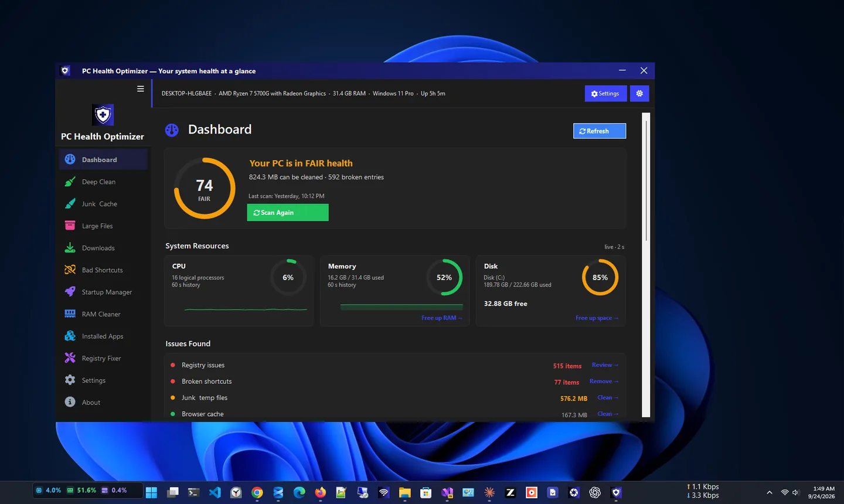Open Google Chrome from the taskbar
The height and width of the screenshot is (504, 844).
coord(257,493)
